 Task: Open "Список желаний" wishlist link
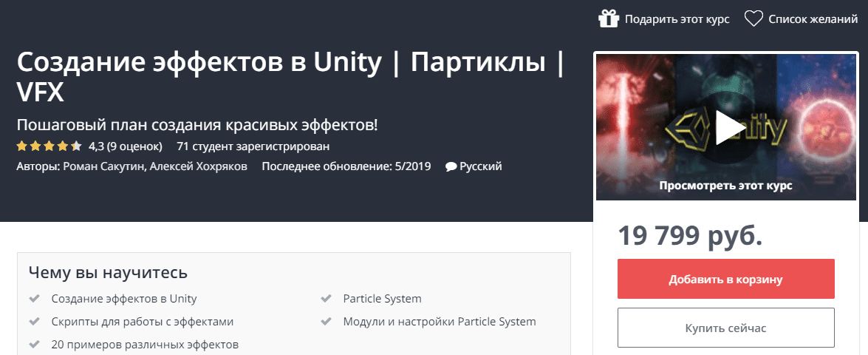(x=813, y=19)
